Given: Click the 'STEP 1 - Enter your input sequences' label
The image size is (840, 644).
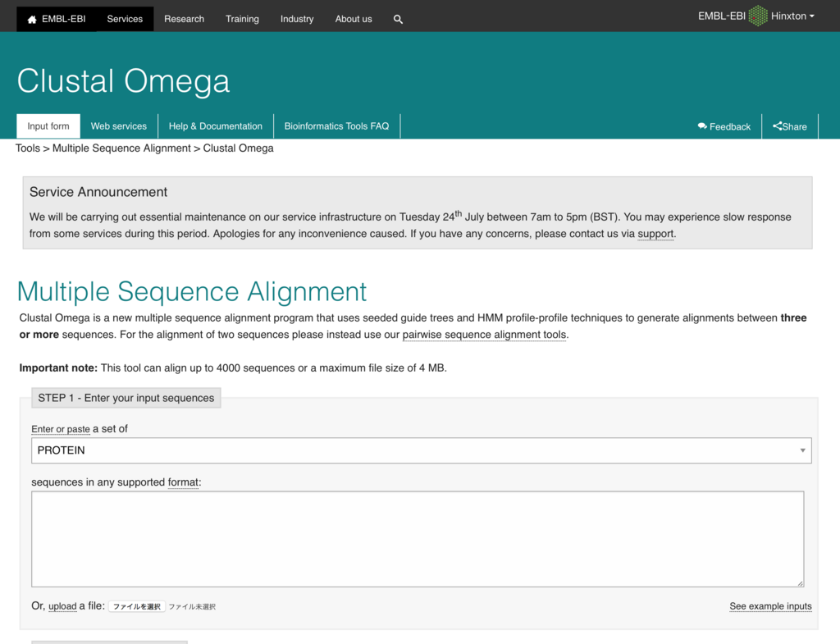Looking at the screenshot, I should pos(126,398).
